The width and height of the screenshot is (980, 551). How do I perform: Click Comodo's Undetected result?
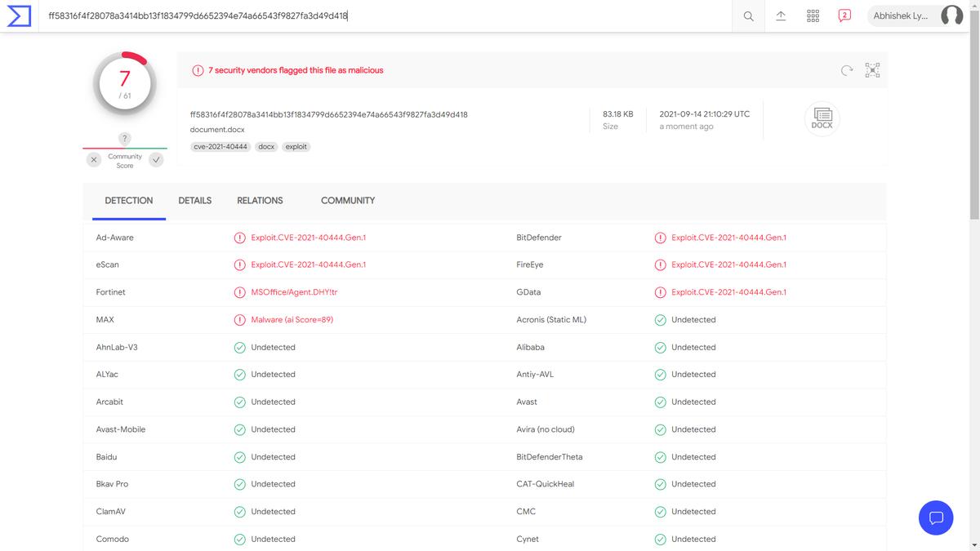(274, 540)
